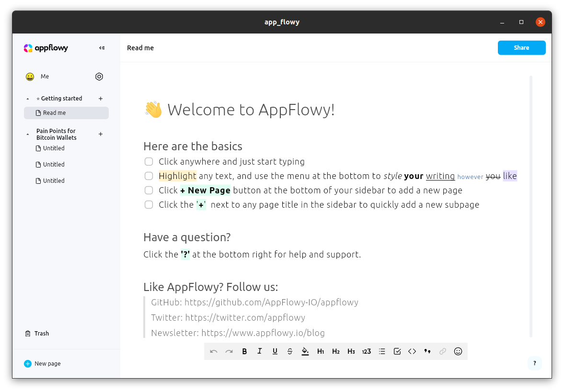Click the blue word 'however'

coord(470,177)
